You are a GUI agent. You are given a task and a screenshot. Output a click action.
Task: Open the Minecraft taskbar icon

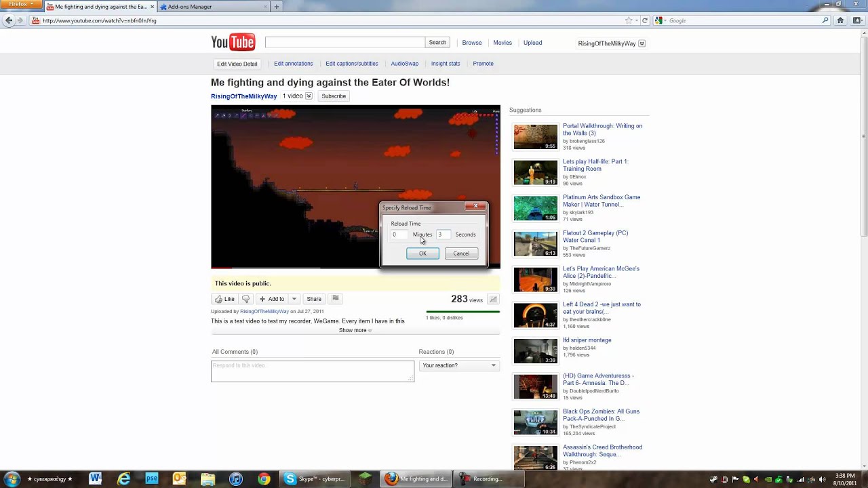pyautogui.click(x=366, y=479)
